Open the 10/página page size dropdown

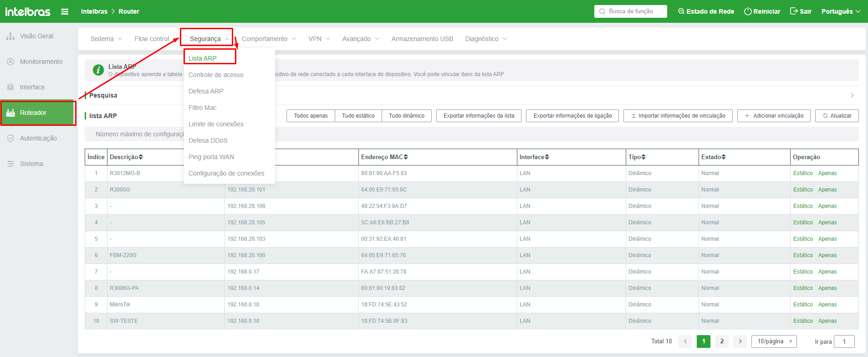point(774,341)
